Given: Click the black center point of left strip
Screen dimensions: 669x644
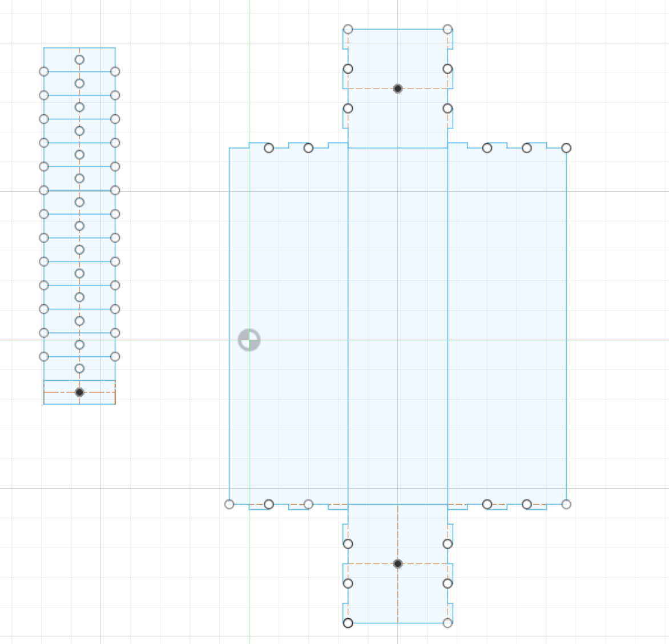Looking at the screenshot, I should (79, 393).
